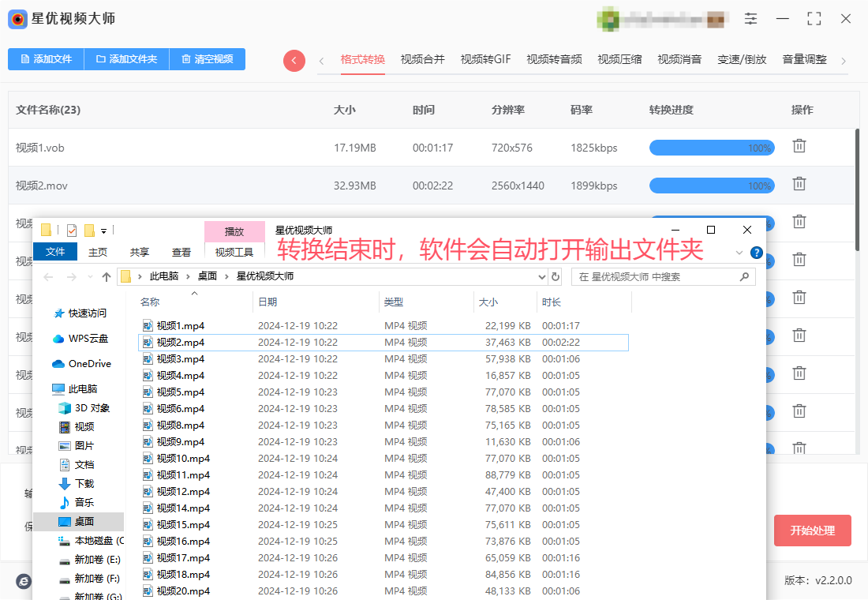Click the 添加文件夹 button
This screenshot has width=868, height=600.
[x=127, y=59]
